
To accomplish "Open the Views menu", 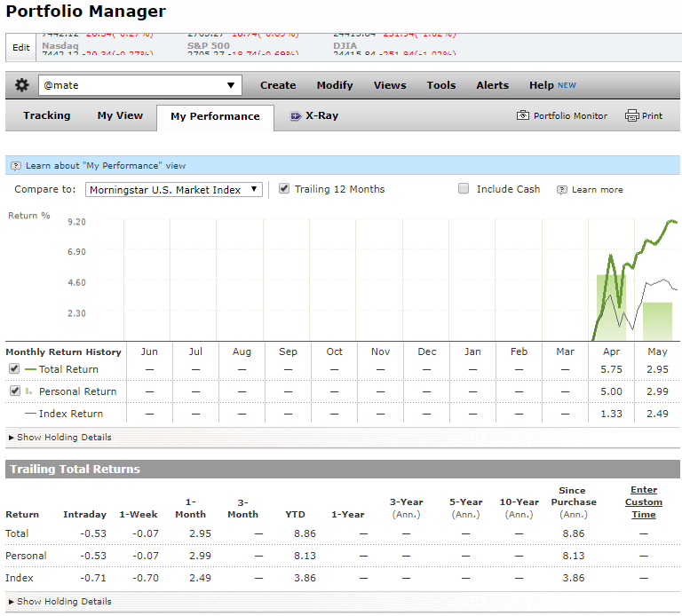I will coord(390,85).
